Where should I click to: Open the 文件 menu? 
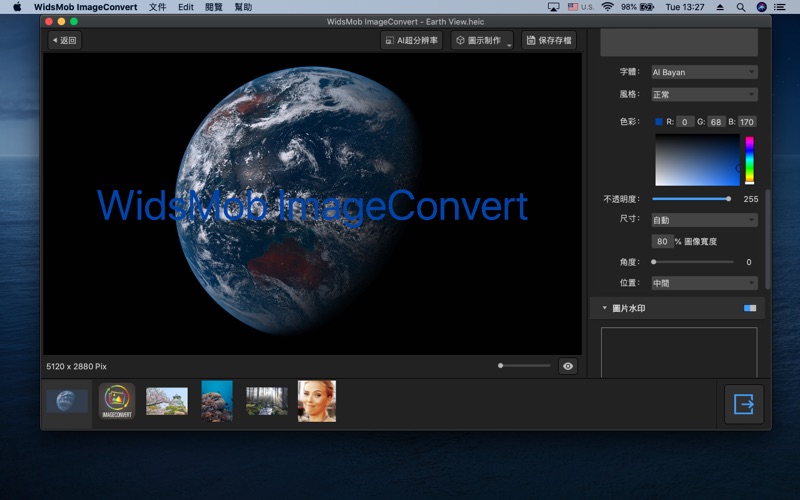coord(158,7)
